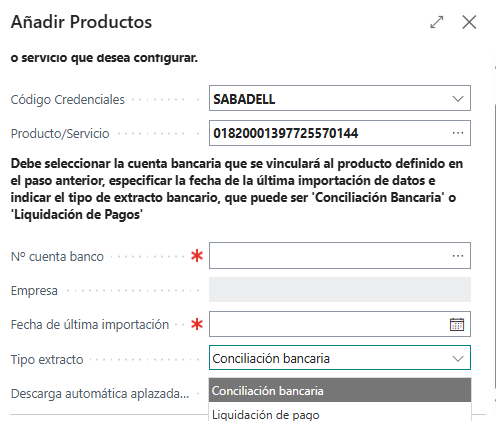Close the Añadir Productos dialog
The width and height of the screenshot is (496, 421).
coord(469,22)
